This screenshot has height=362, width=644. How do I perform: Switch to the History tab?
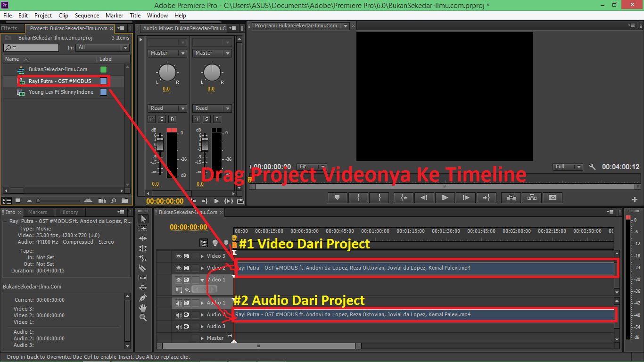tap(69, 212)
